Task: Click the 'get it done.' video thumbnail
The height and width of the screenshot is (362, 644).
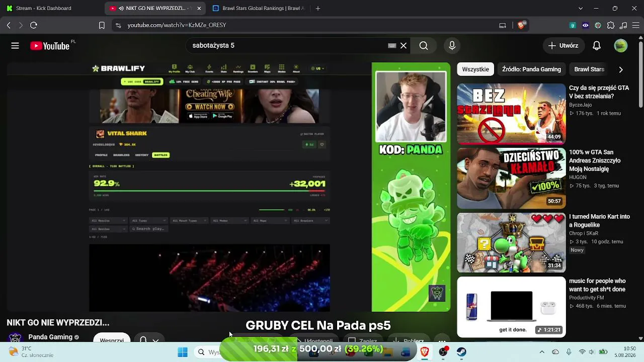Action: pyautogui.click(x=511, y=307)
